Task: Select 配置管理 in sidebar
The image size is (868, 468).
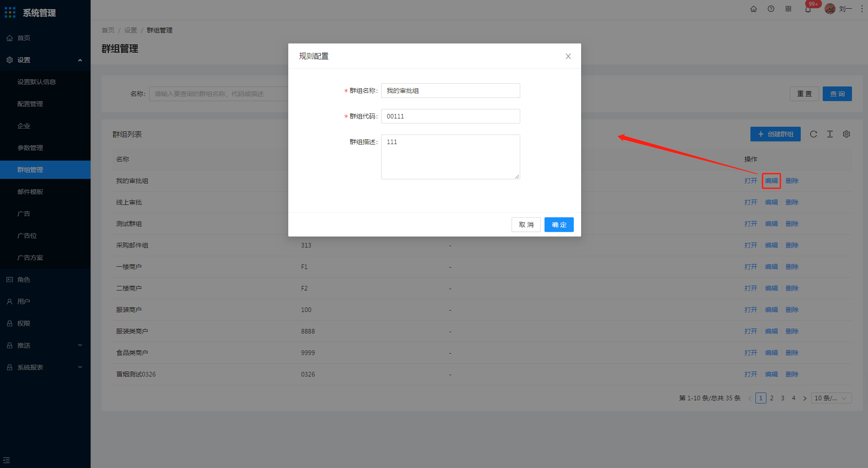Action: click(x=45, y=104)
